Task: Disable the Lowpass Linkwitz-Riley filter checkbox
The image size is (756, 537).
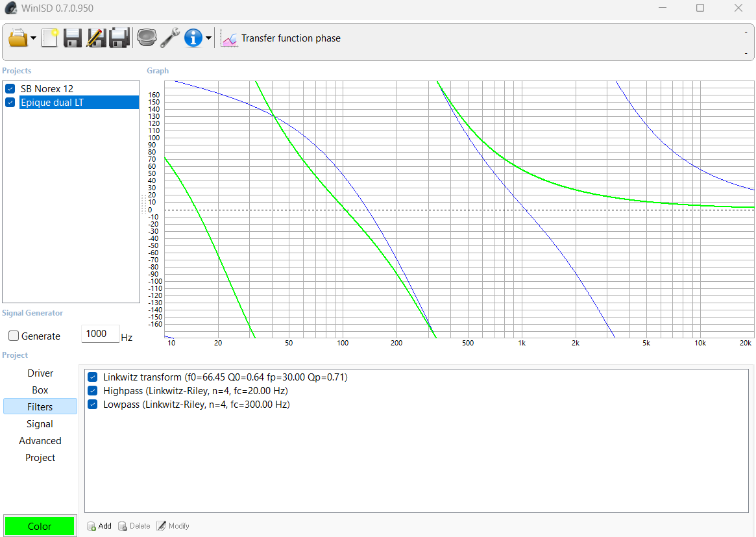Action: 93,405
